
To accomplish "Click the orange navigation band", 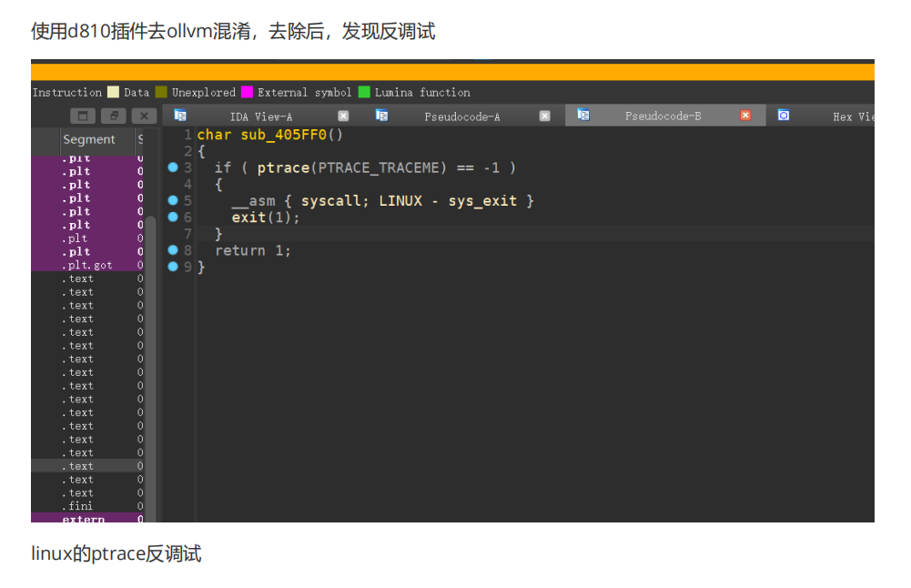I will click(452, 72).
